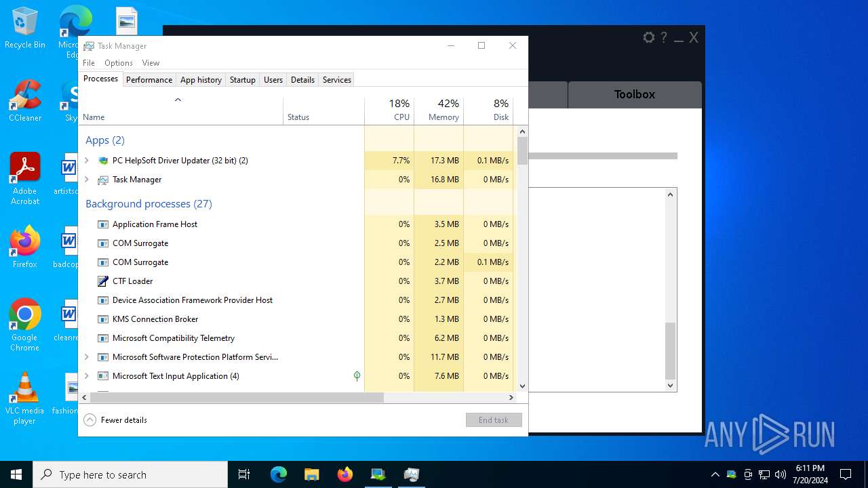This screenshot has height=488, width=868.
Task: Launch Firefox from the taskbar
Action: (344, 474)
